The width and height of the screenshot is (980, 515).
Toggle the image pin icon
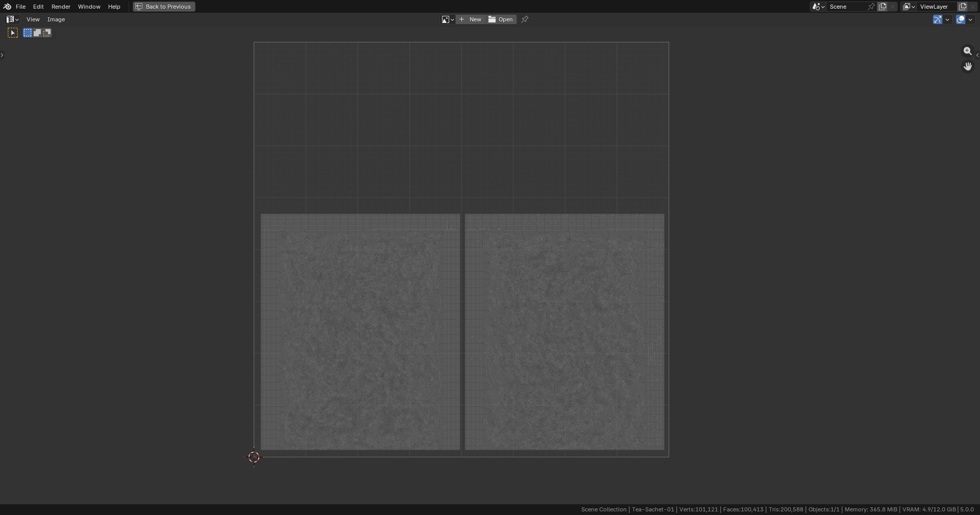coord(525,19)
